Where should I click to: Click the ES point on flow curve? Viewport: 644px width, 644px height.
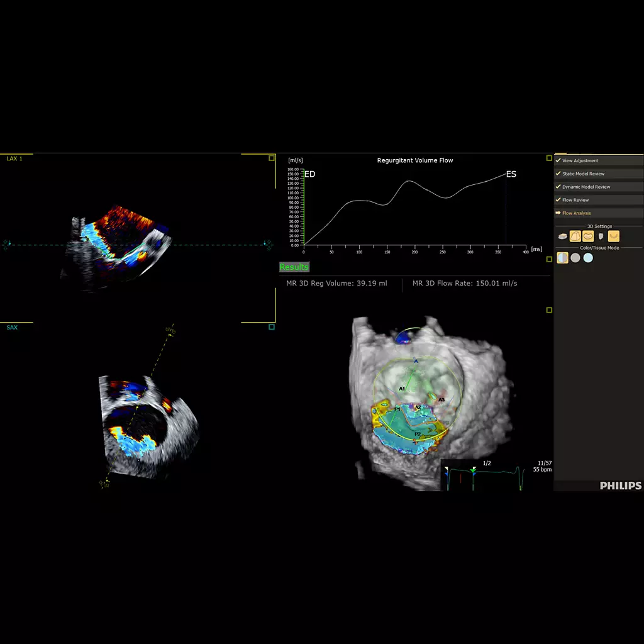tap(506, 174)
